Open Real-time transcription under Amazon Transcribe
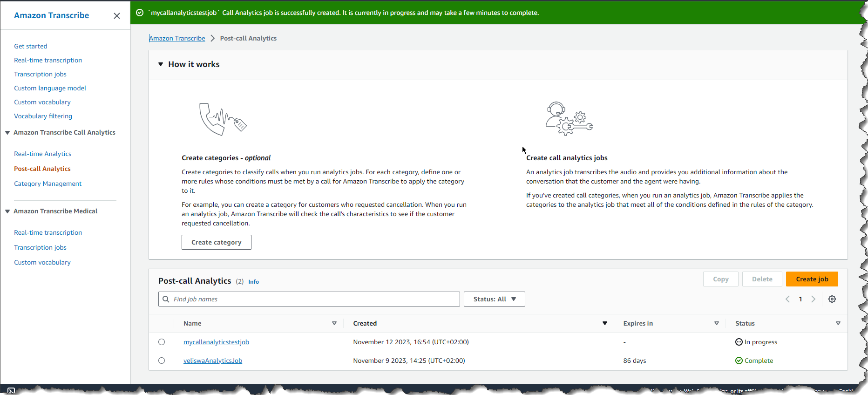The width and height of the screenshot is (868, 395). tap(48, 60)
